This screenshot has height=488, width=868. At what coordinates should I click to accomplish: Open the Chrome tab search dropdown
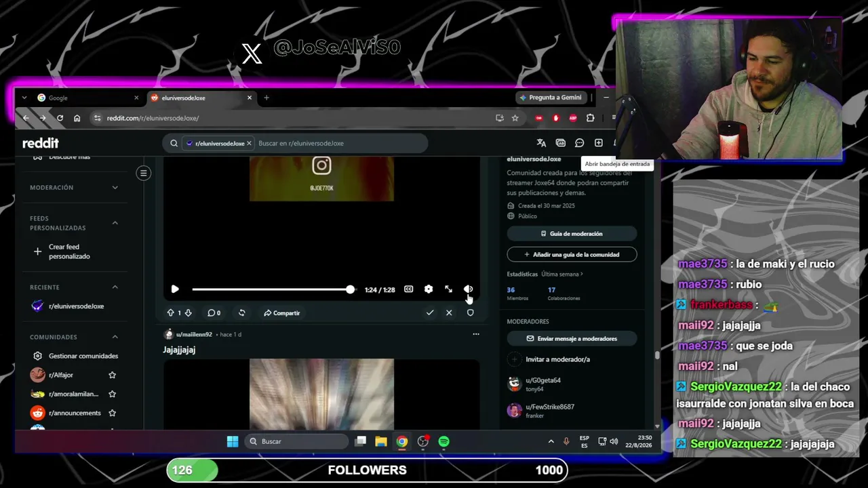[24, 98]
